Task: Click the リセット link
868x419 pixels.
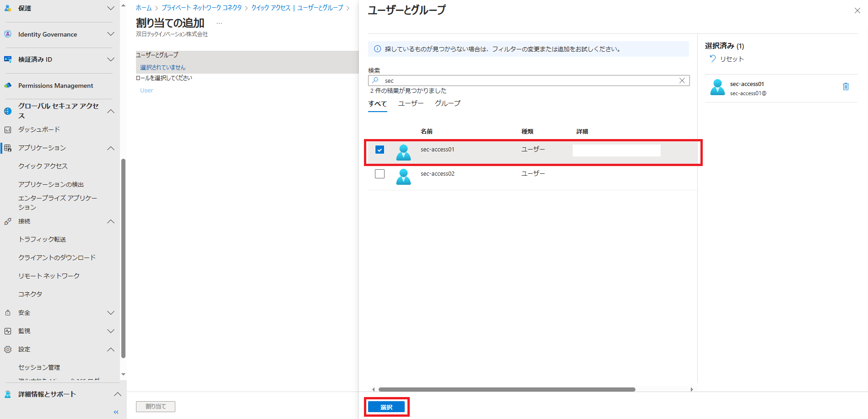Action: tap(732, 59)
